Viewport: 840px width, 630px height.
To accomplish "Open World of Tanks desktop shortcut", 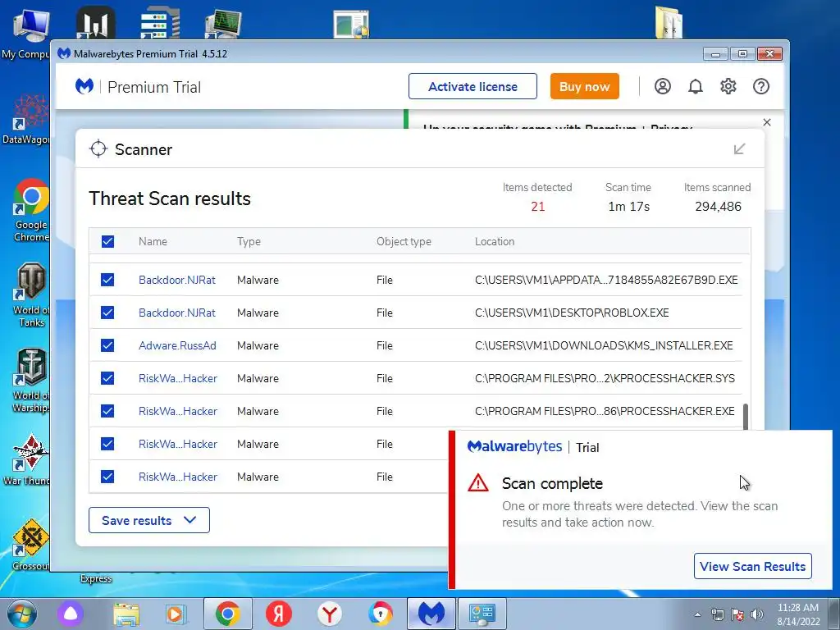I will coord(31,294).
